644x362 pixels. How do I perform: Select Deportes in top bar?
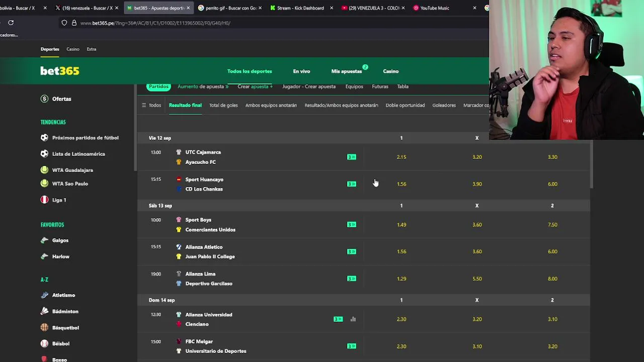(x=50, y=49)
